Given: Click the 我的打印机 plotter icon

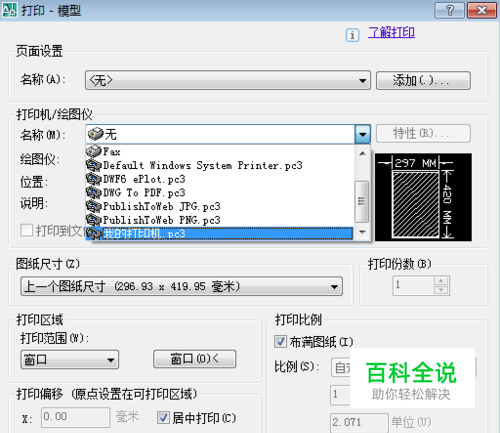Looking at the screenshot, I should pyautogui.click(x=94, y=234).
